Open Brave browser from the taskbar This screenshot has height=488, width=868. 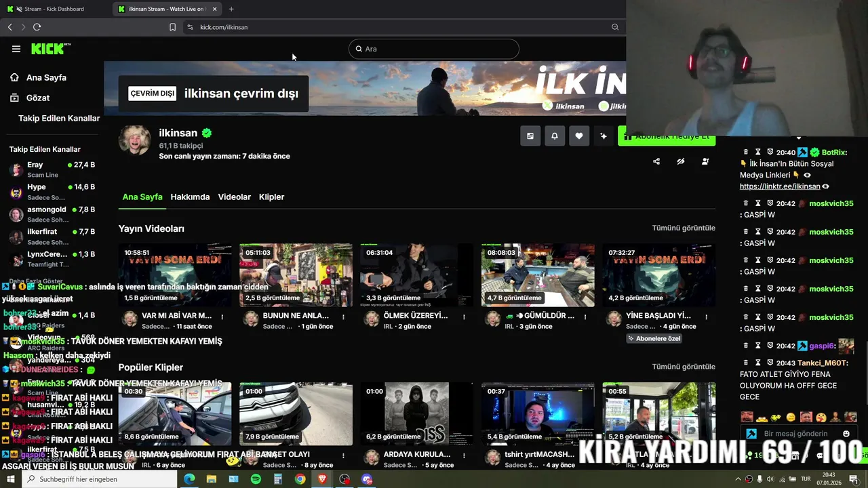[x=322, y=479]
